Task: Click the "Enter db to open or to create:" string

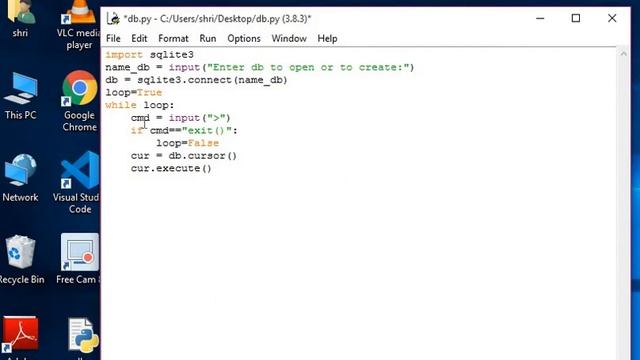Action: tap(308, 67)
